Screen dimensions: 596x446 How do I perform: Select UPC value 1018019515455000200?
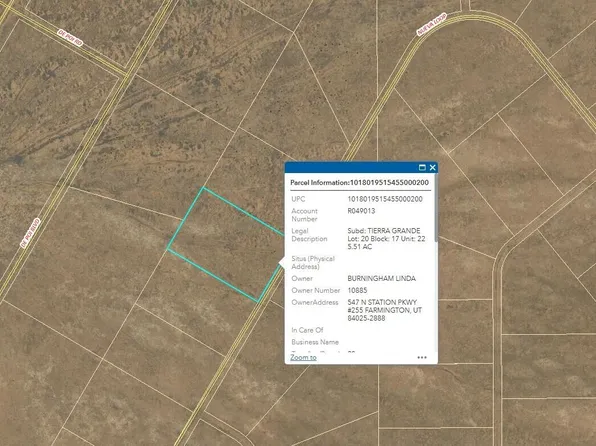(385, 199)
